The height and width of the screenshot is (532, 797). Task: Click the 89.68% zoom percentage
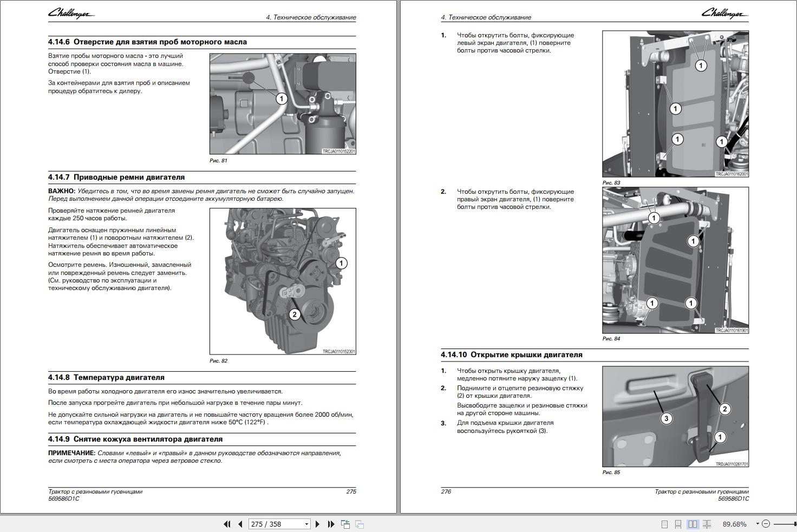(735, 524)
